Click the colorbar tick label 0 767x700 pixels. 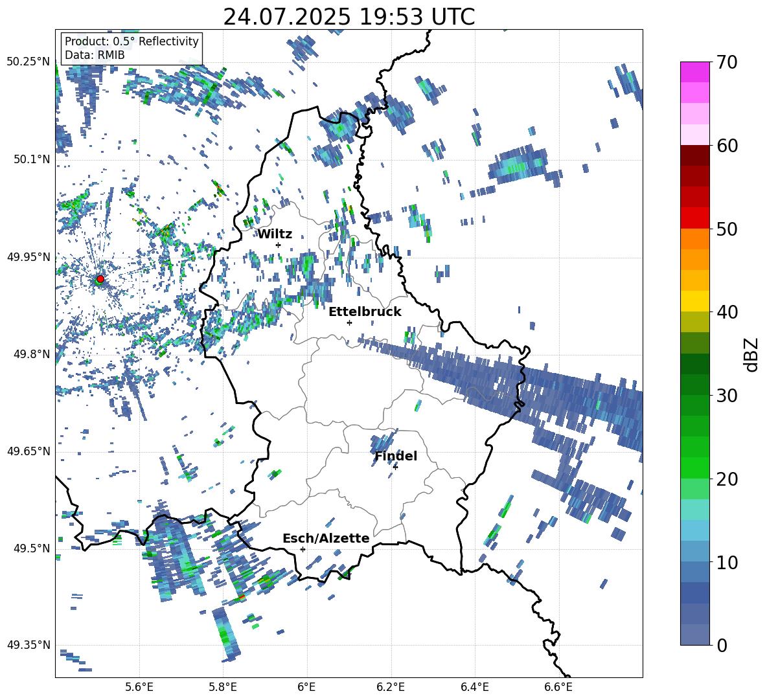(x=722, y=646)
